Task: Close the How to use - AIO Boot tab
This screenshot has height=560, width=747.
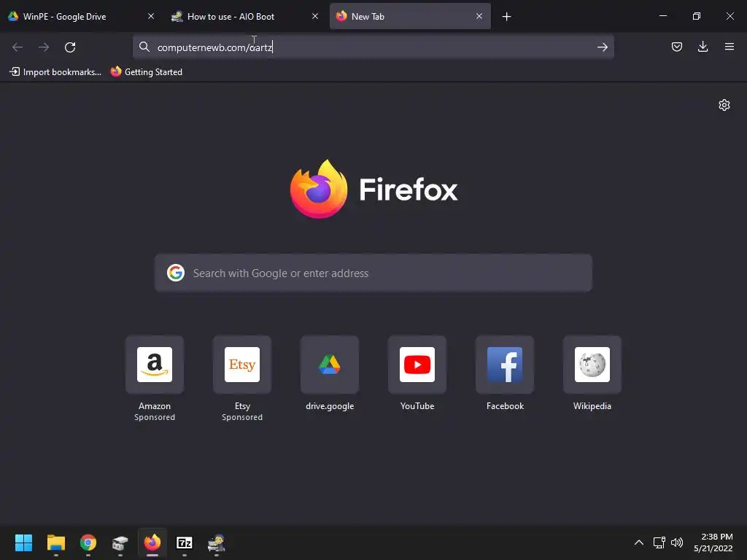Action: (x=315, y=16)
